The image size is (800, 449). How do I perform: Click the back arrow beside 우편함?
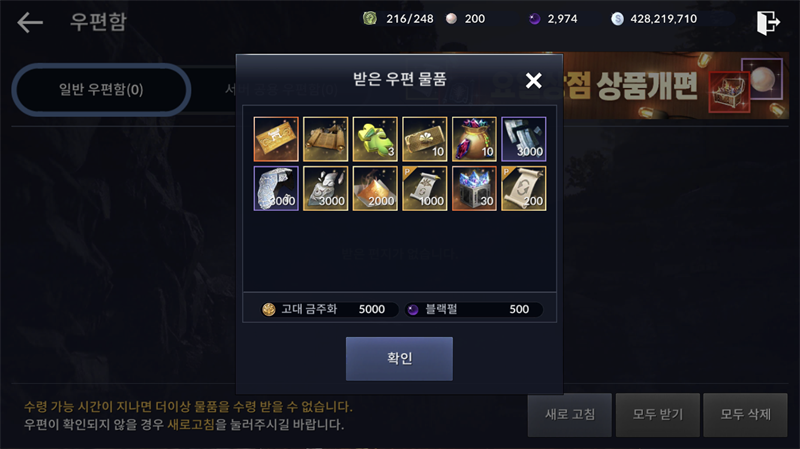(x=30, y=22)
